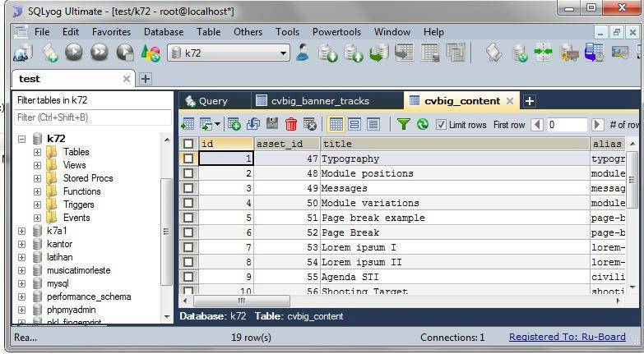Execute all queries with double-arrow icon
This screenshot has height=354, width=644.
point(100,53)
